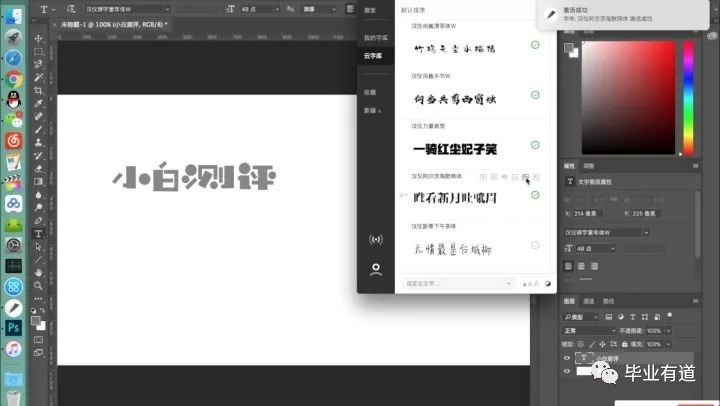This screenshot has height=406, width=720.
Task: Switch to 我的字库 tab in font sidebar
Action: (375, 37)
